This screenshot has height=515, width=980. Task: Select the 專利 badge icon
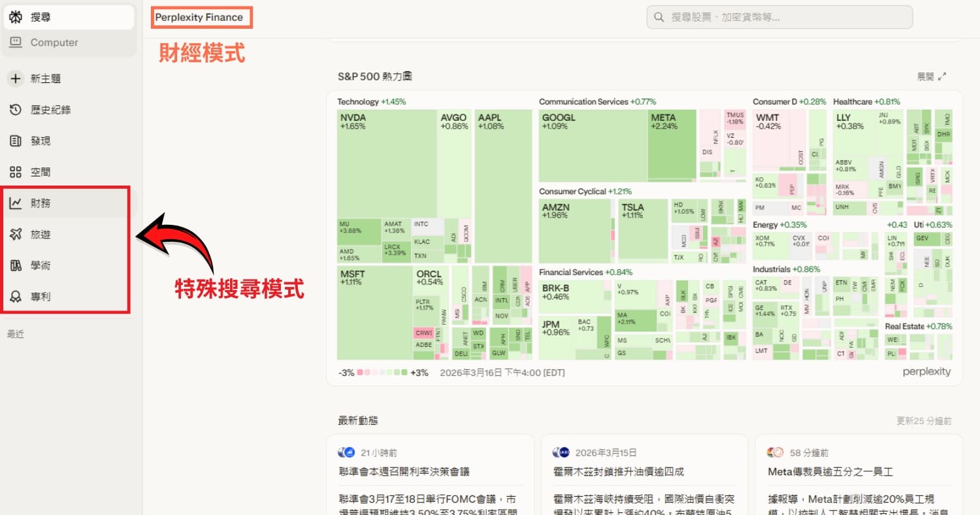pos(16,297)
